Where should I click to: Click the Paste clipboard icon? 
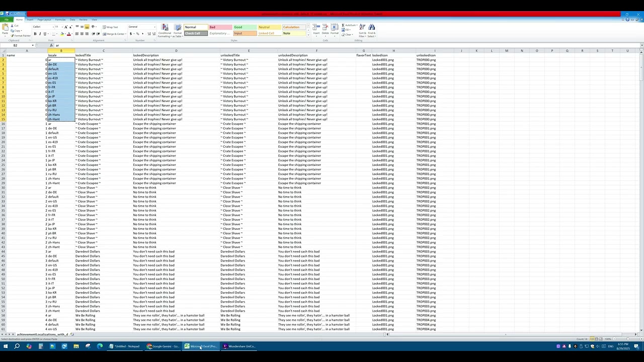[5, 27]
